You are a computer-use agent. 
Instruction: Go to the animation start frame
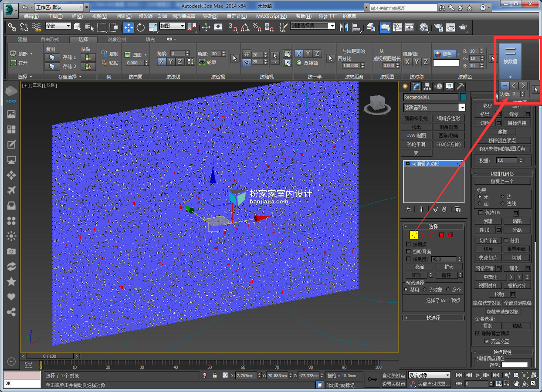click(x=459, y=375)
